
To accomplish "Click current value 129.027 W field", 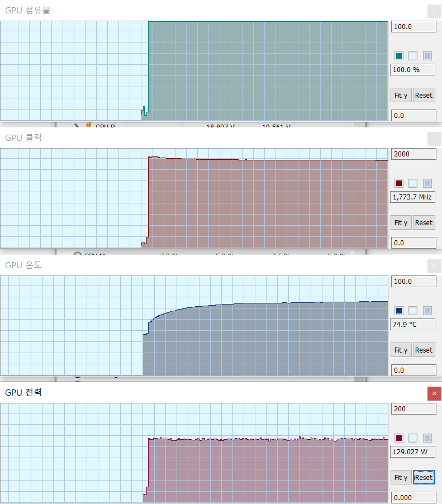I will pyautogui.click(x=413, y=451).
